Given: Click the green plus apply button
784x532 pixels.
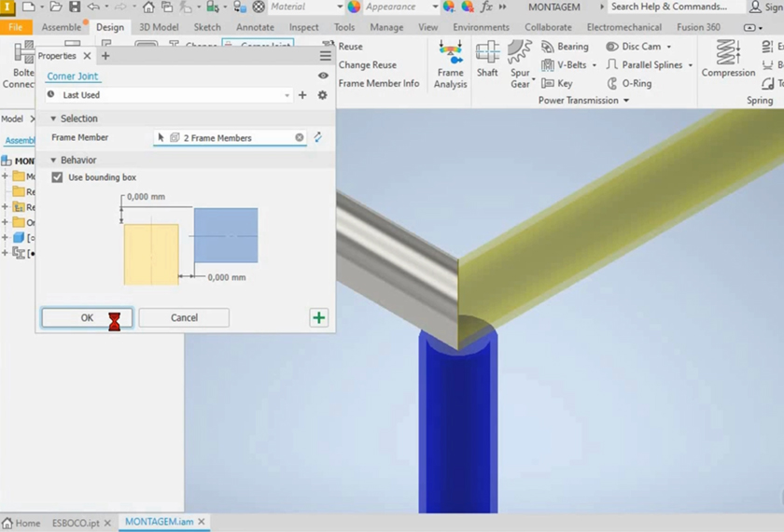Looking at the screenshot, I should point(319,318).
